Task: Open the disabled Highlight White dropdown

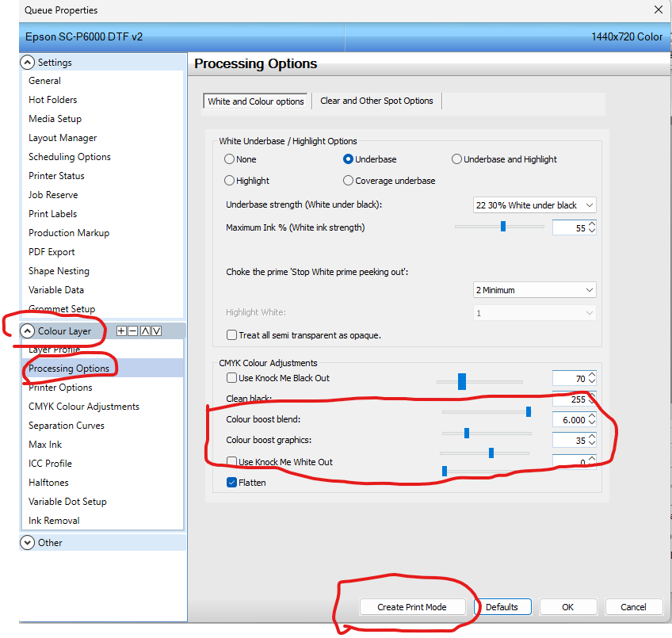Action: 534,312
